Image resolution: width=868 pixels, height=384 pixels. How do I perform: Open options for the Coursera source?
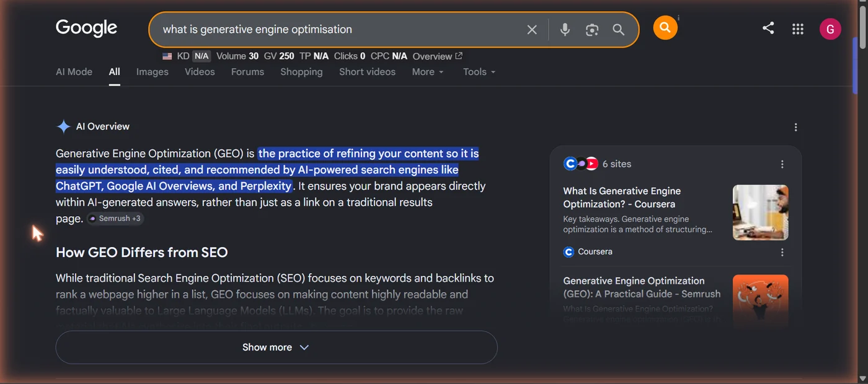(x=782, y=252)
